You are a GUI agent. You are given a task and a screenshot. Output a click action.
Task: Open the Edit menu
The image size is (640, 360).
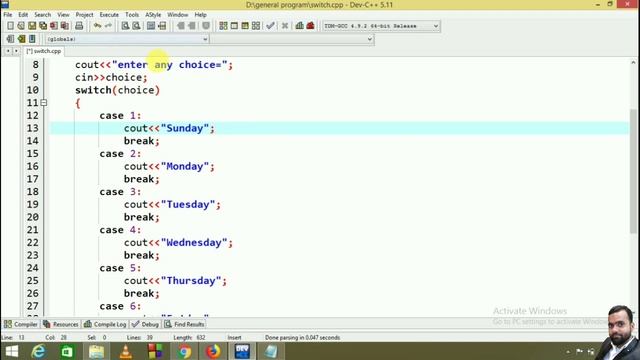click(23, 15)
